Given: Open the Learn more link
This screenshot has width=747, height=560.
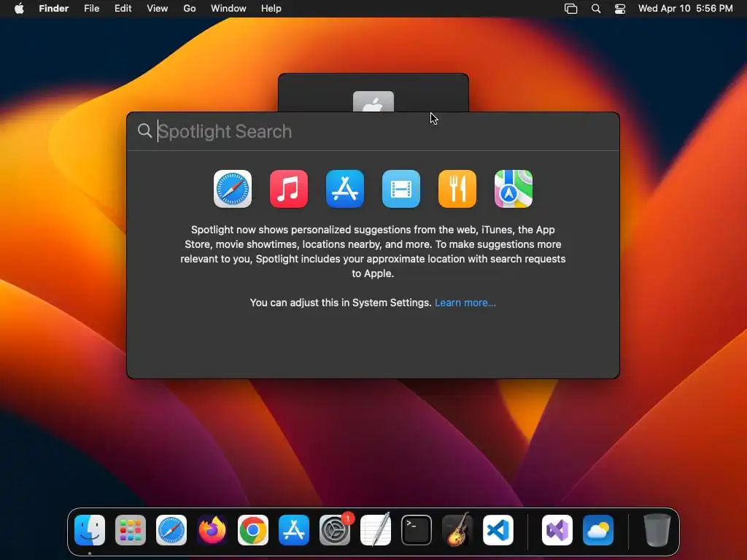Looking at the screenshot, I should (x=465, y=303).
